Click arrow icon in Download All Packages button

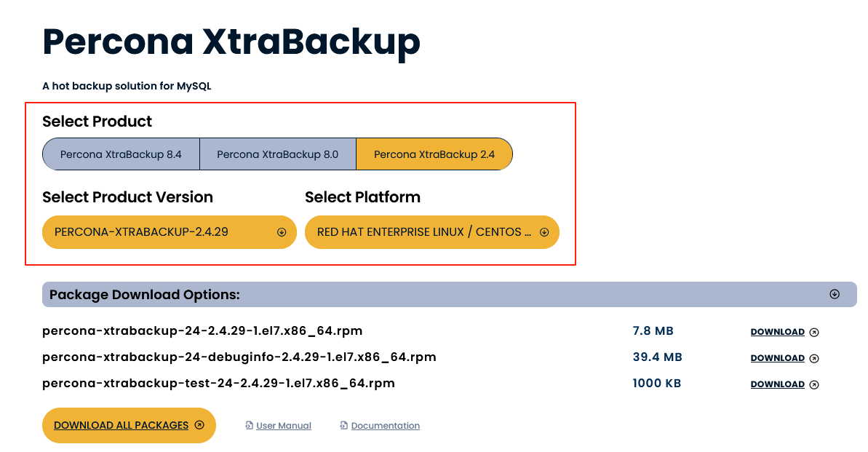point(200,425)
